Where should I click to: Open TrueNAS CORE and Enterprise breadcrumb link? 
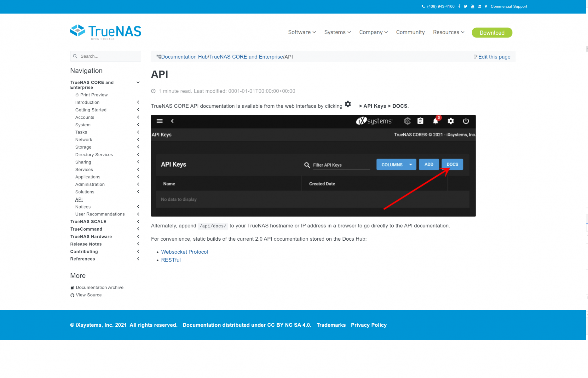[246, 57]
